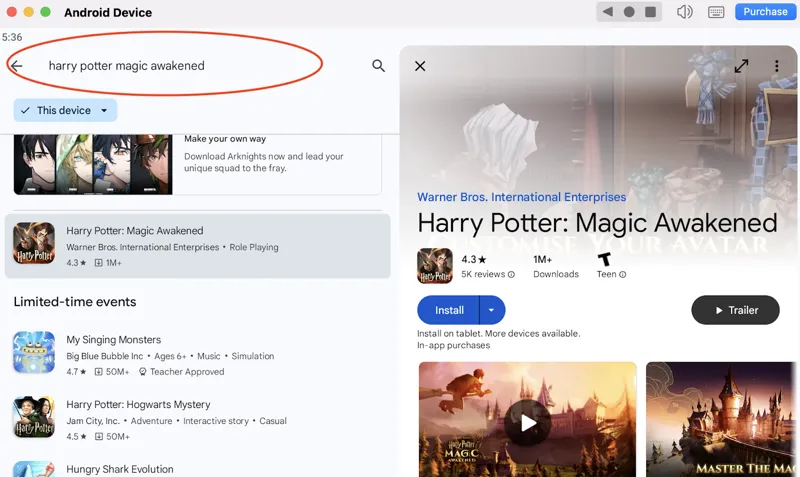Click the Purchase button

pyautogui.click(x=765, y=12)
